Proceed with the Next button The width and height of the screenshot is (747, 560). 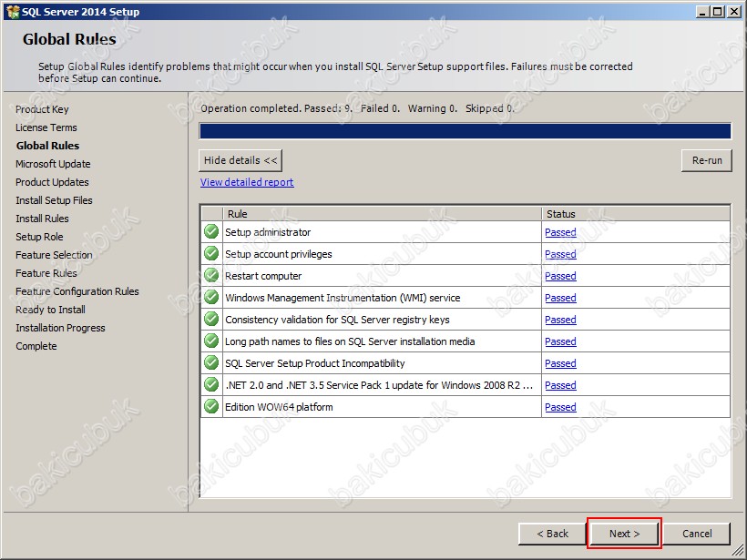[624, 534]
